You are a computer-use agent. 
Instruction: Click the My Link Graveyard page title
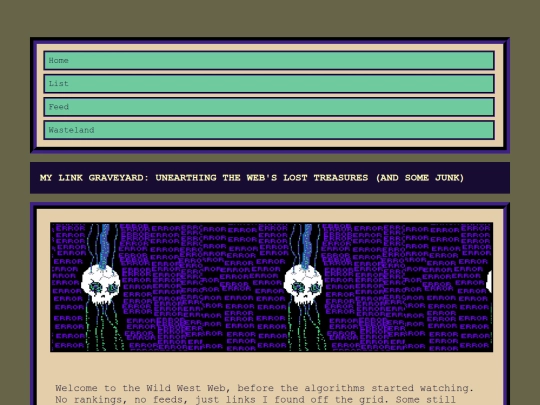point(252,178)
